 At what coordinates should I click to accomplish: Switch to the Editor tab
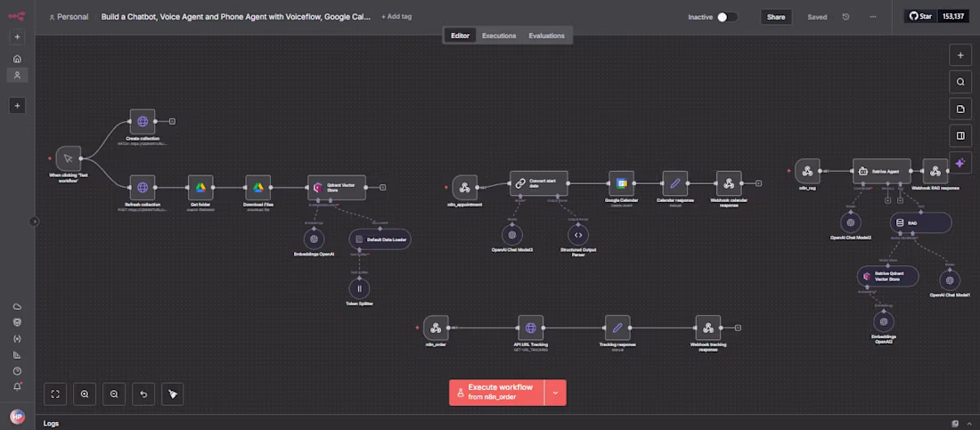(460, 36)
